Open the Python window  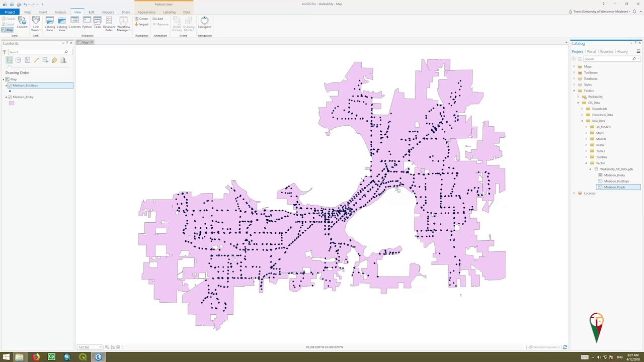click(87, 23)
